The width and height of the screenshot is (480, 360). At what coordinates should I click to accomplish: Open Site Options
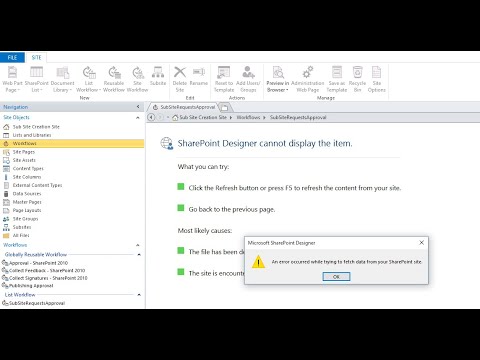(377, 79)
